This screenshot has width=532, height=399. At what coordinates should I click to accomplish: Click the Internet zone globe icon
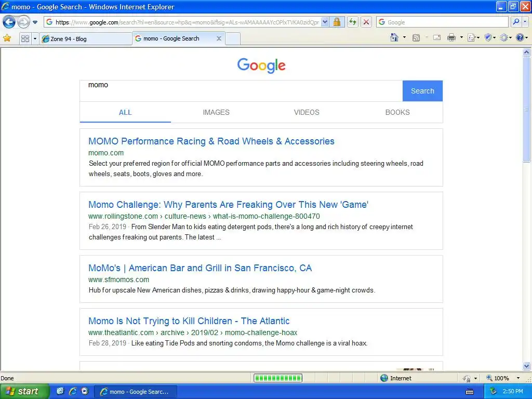click(x=384, y=378)
